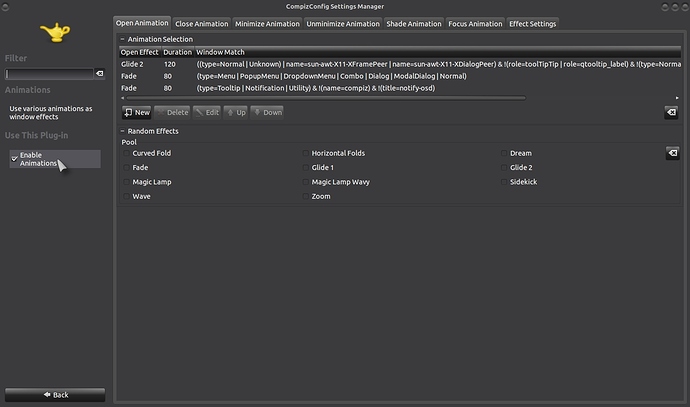Image resolution: width=690 pixels, height=407 pixels.
Task: Collapse the Random Effects section
Action: [x=122, y=131]
